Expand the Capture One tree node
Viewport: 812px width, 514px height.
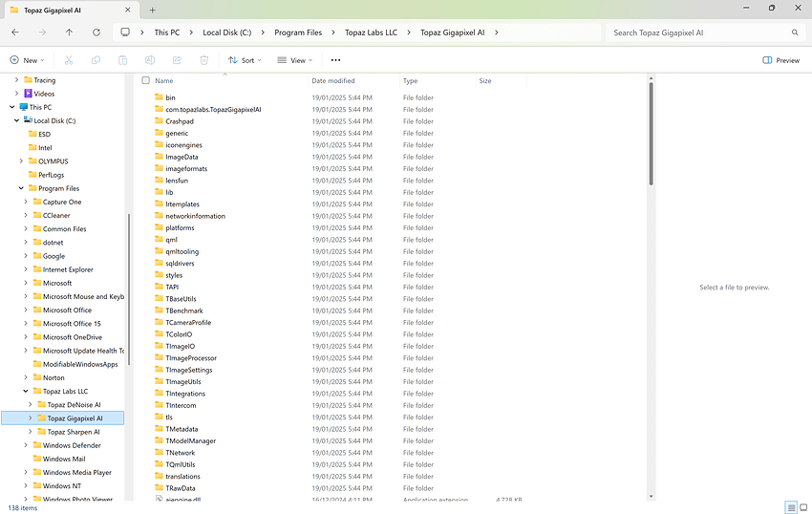26,202
